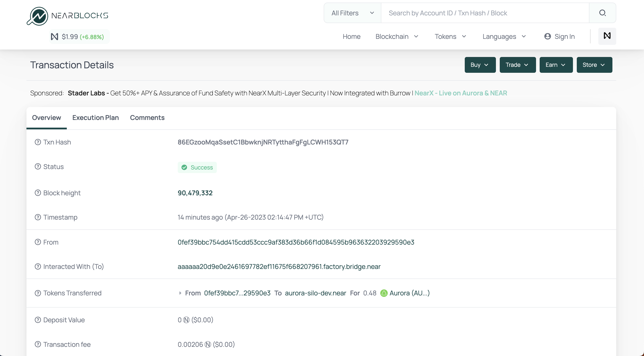
Task: Open the Trade dropdown button
Action: coord(517,65)
